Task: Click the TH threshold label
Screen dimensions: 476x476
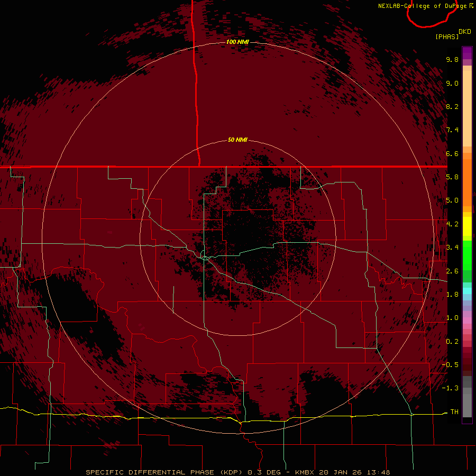Action: pos(454,412)
